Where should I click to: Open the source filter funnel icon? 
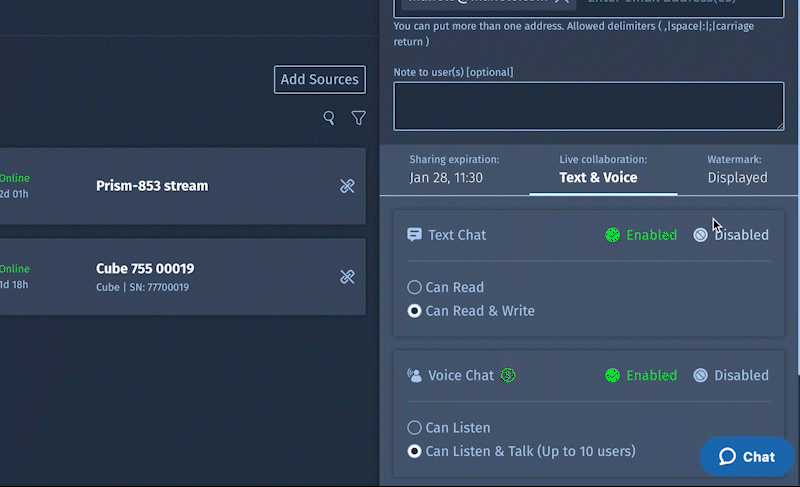358,118
